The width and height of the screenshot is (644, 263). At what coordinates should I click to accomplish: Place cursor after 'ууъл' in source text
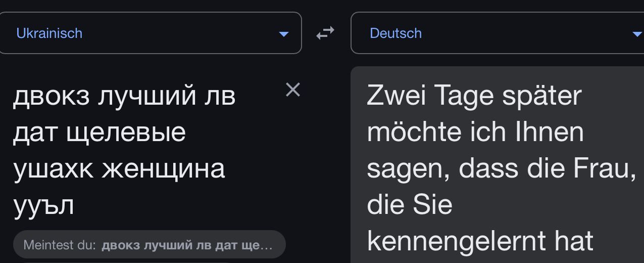click(x=75, y=205)
